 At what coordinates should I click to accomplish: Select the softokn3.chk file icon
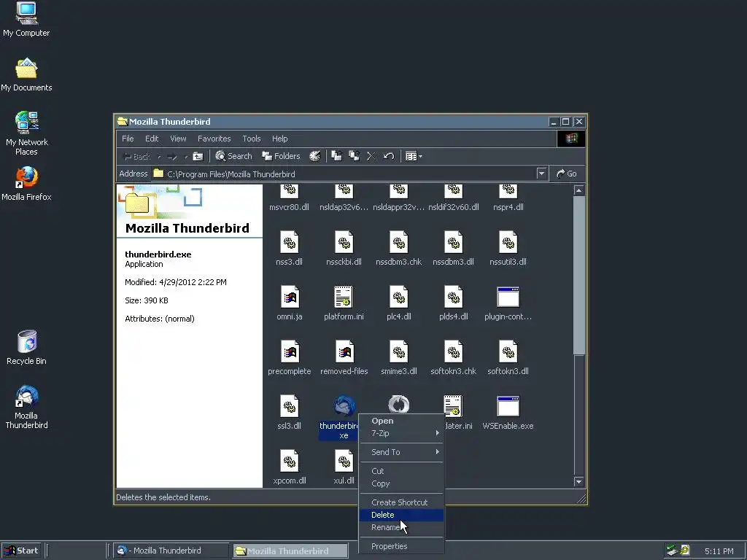[x=453, y=351]
